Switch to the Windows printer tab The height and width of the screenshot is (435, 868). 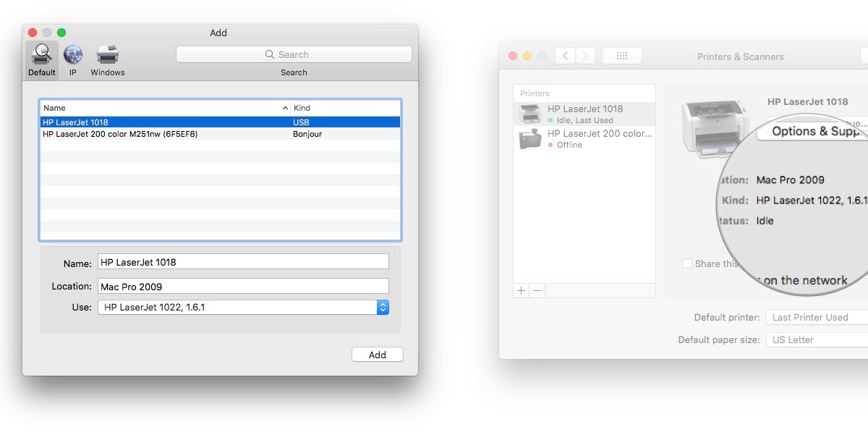(x=108, y=59)
